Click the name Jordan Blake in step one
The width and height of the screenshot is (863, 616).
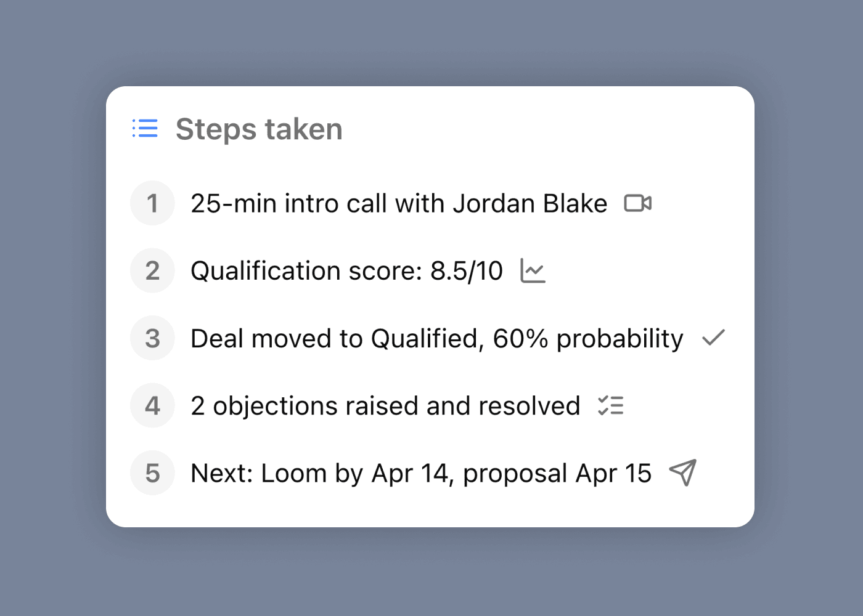coord(530,204)
